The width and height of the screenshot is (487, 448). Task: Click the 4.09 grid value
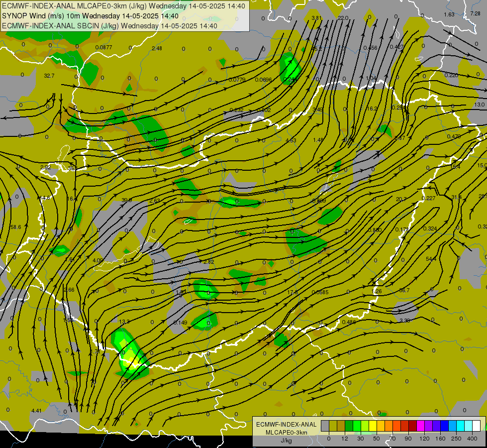tap(98, 260)
